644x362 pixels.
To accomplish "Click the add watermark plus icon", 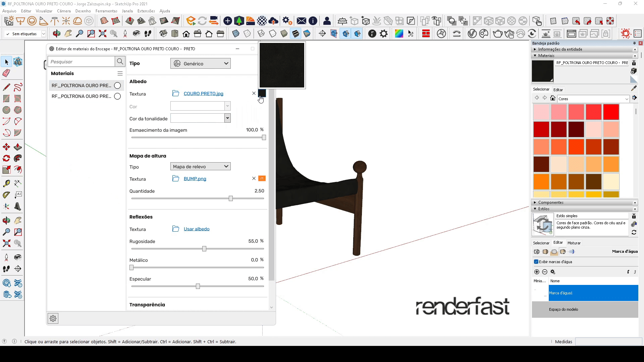I will pyautogui.click(x=537, y=272).
